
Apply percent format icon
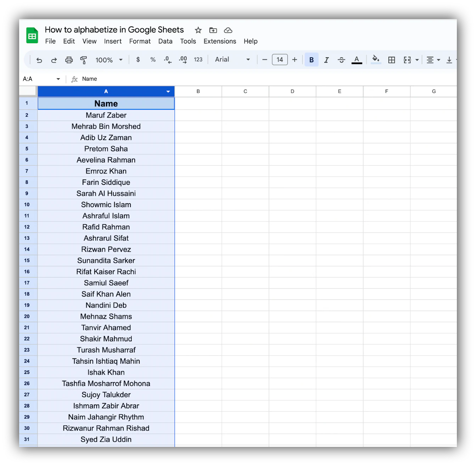[153, 59]
